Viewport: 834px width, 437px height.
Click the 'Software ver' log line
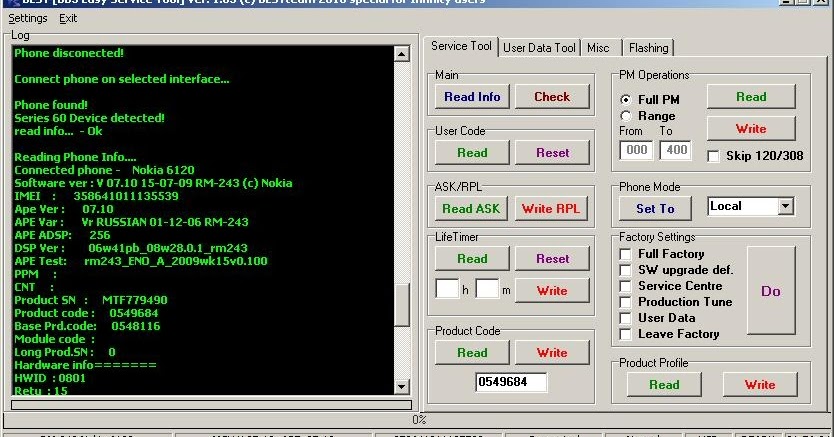point(153,183)
